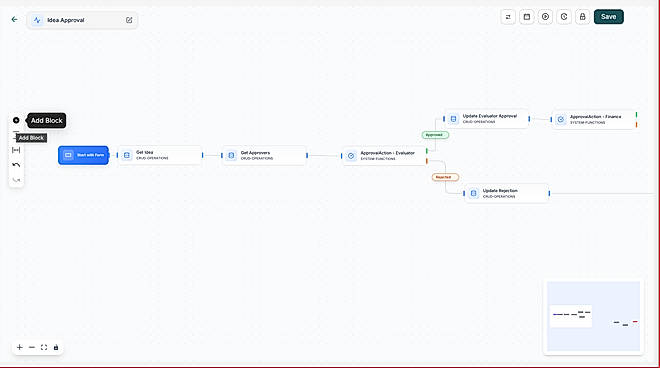Click the Update Rejection database icon
660x368 pixels.
tap(474, 194)
